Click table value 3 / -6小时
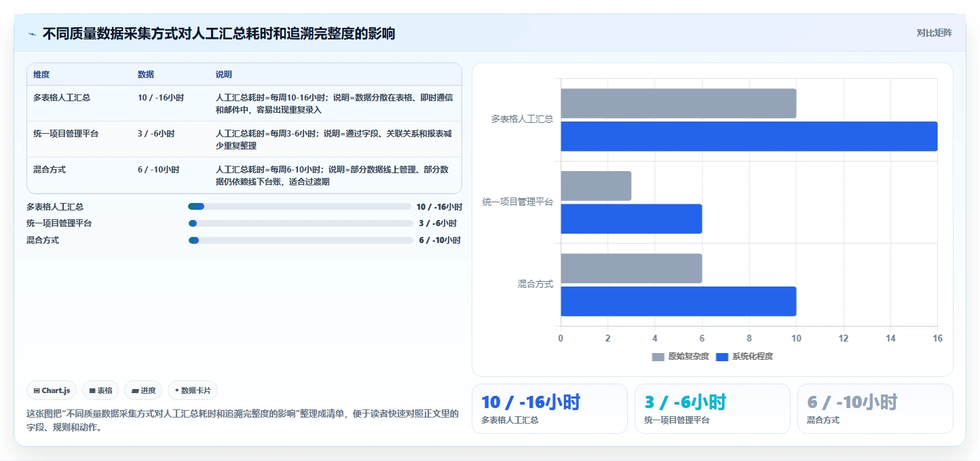980x461 pixels. pyautogui.click(x=156, y=134)
